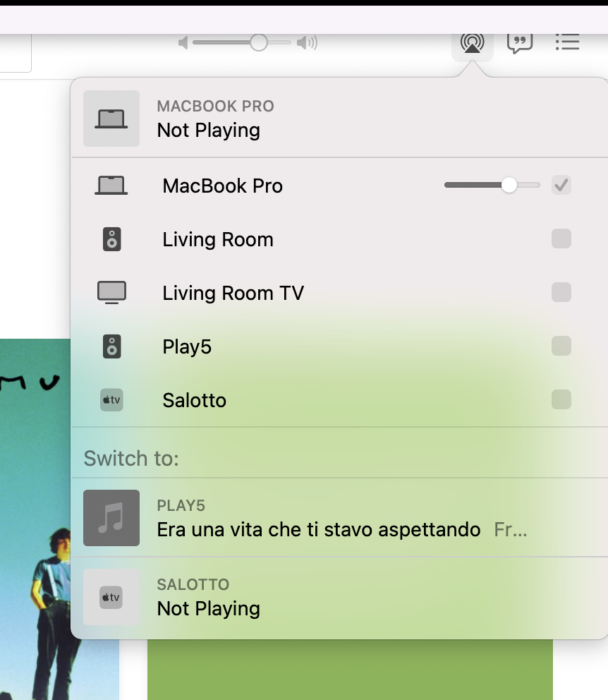Click the speaker icon next to Living Room

(x=111, y=239)
